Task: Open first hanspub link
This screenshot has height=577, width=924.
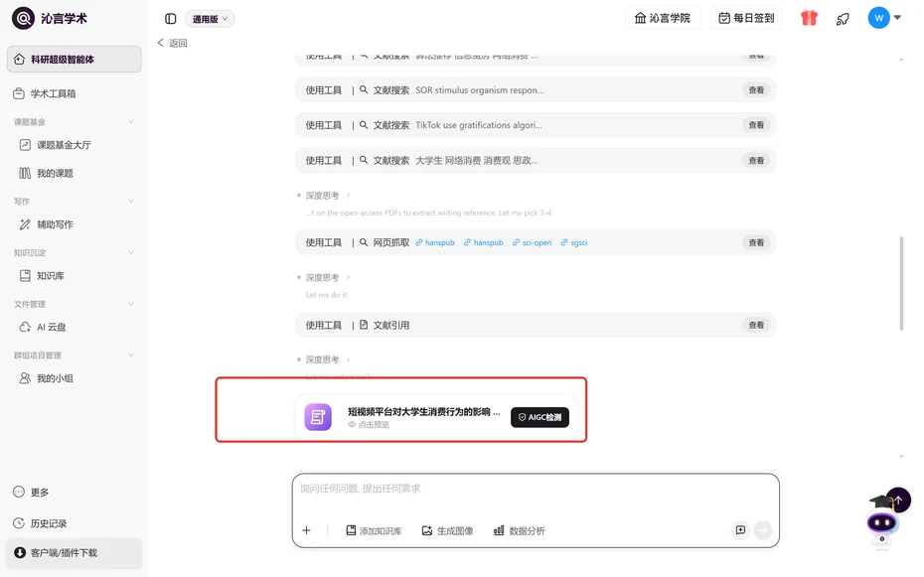Action: [435, 242]
